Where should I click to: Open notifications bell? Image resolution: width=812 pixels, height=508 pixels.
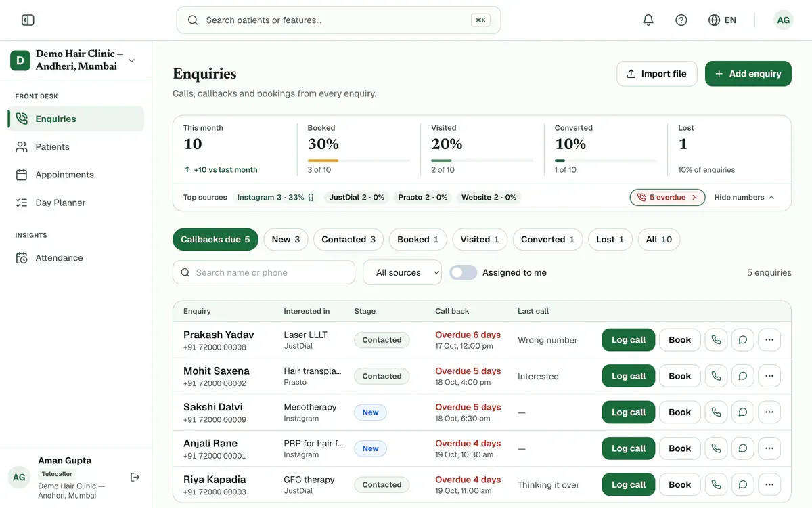(648, 20)
